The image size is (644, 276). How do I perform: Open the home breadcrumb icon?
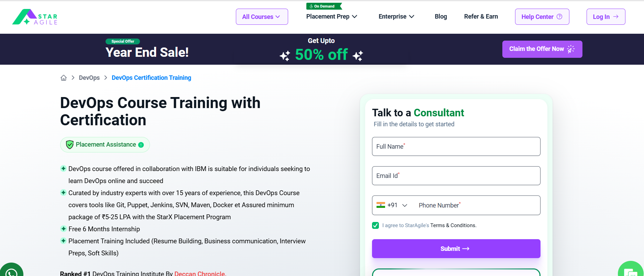[x=64, y=78]
